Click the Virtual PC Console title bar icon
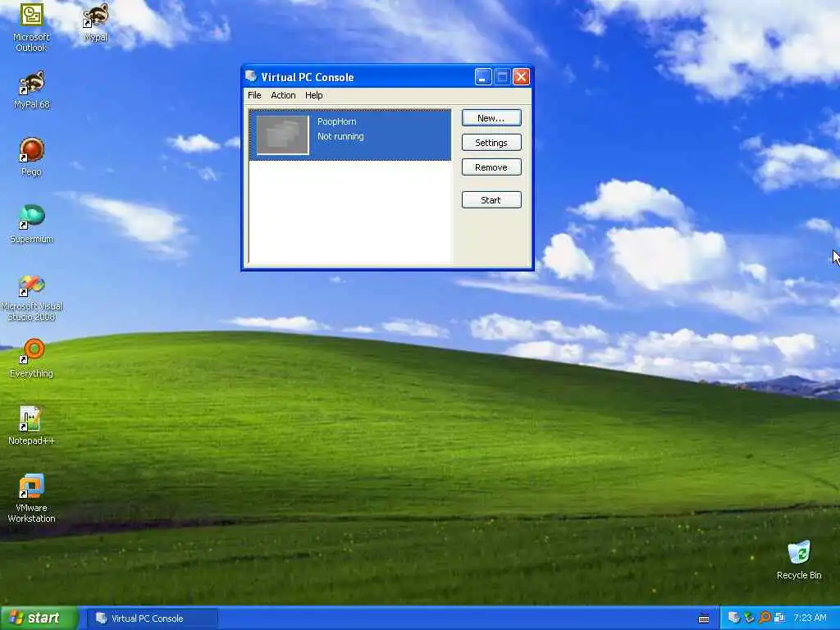 coord(251,76)
